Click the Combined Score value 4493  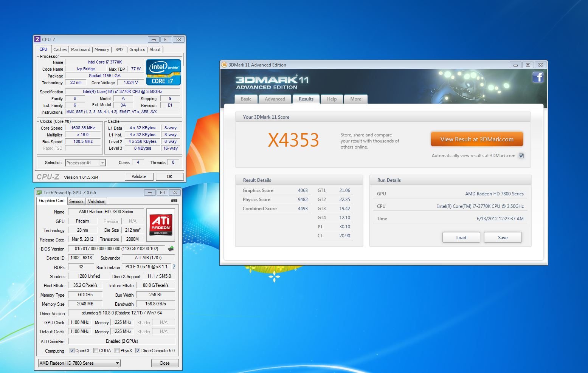303,209
